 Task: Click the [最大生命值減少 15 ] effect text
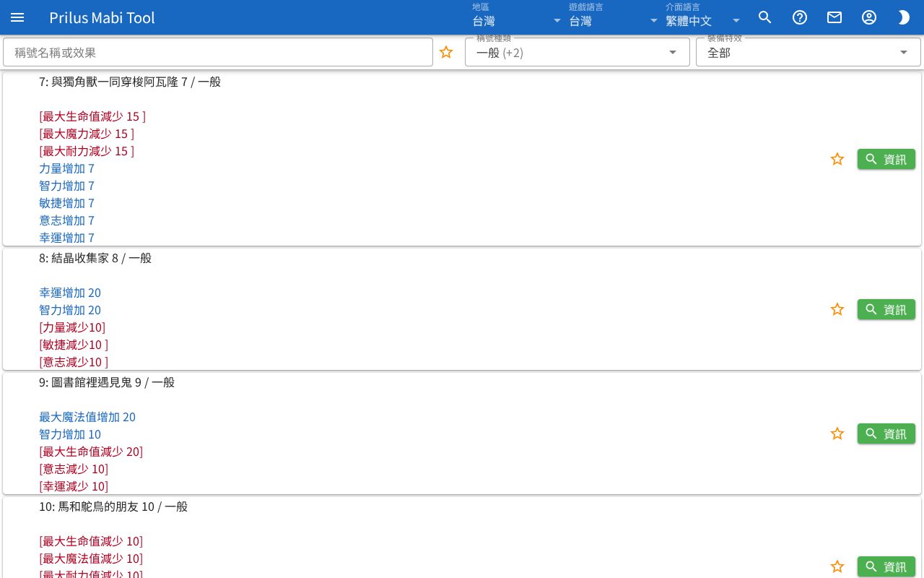pos(92,116)
